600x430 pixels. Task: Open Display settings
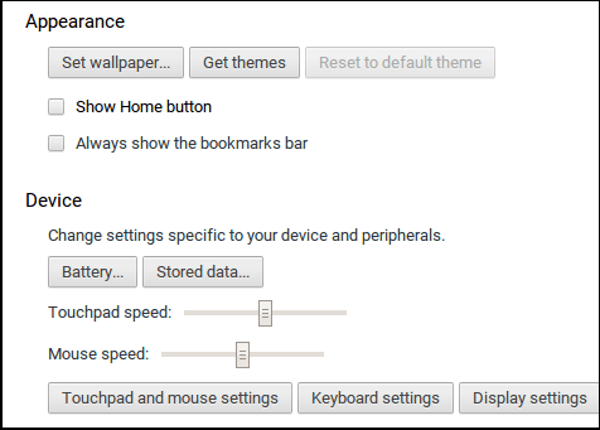click(529, 398)
